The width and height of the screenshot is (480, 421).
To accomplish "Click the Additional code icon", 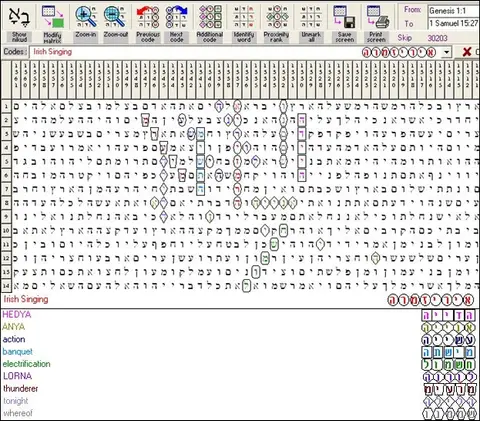I will pos(210,17).
